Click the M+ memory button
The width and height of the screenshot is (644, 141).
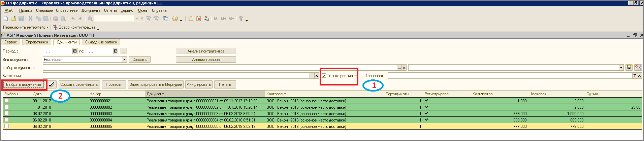(224, 19)
